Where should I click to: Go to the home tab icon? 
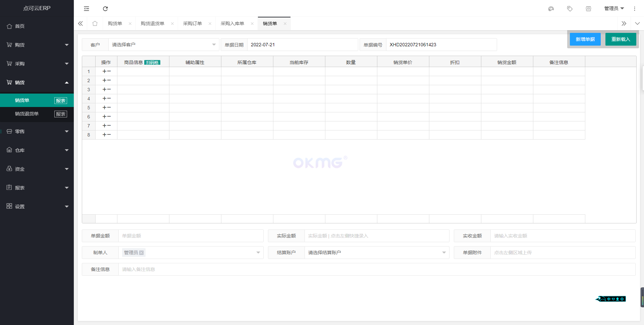95,23
